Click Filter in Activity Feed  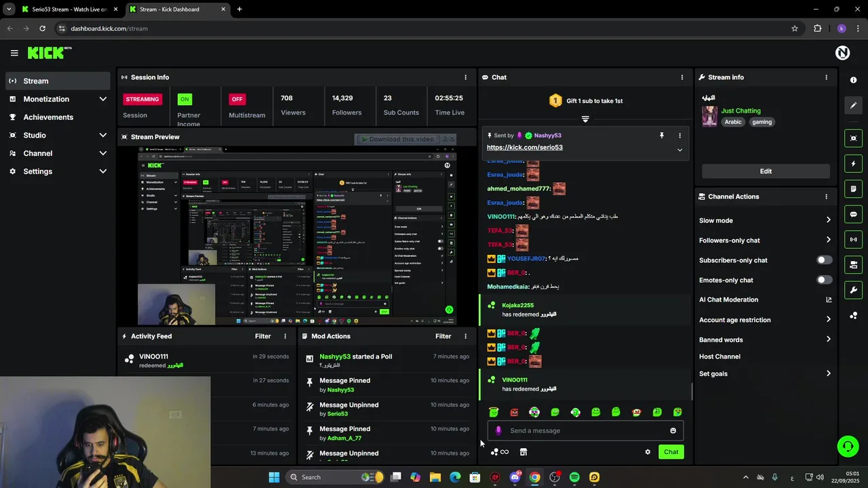262,336
